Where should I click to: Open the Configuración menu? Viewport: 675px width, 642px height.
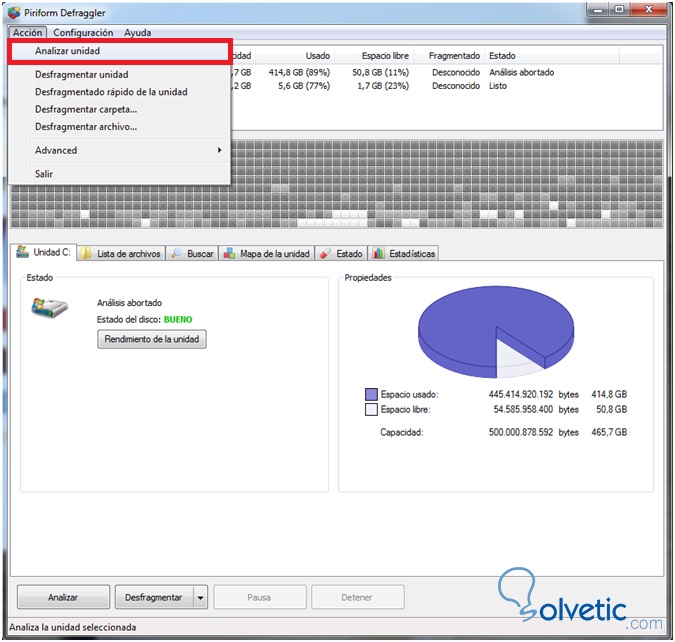pos(83,32)
